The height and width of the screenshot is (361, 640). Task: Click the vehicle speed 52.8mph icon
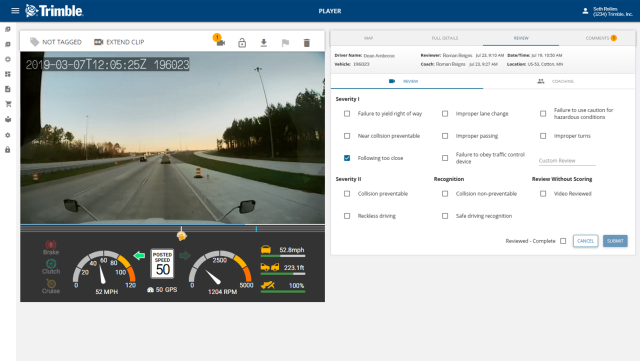pos(266,250)
